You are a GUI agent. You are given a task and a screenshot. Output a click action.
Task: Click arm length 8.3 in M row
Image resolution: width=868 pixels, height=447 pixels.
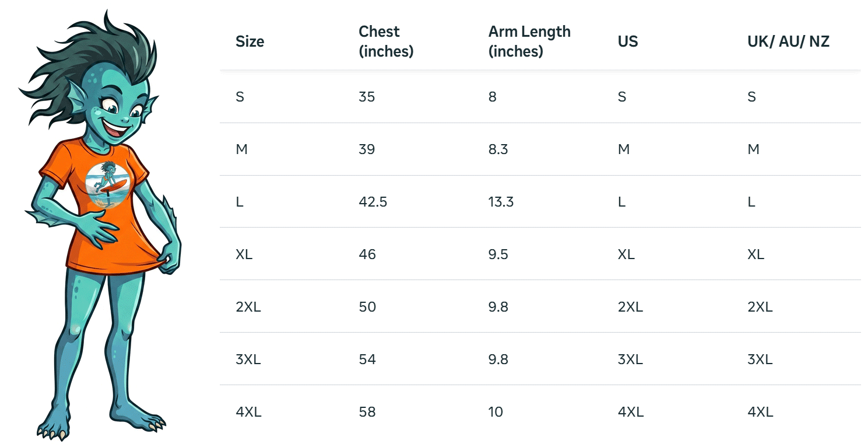tap(498, 149)
